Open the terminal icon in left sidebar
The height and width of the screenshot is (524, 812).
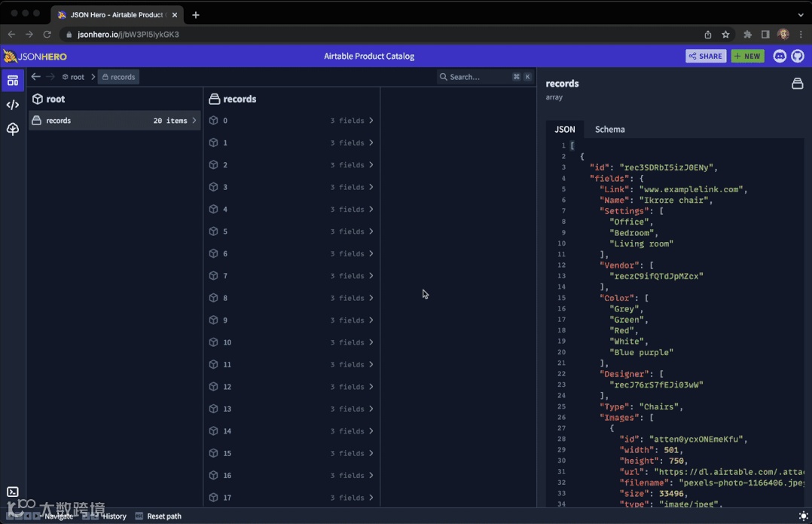pos(12,492)
